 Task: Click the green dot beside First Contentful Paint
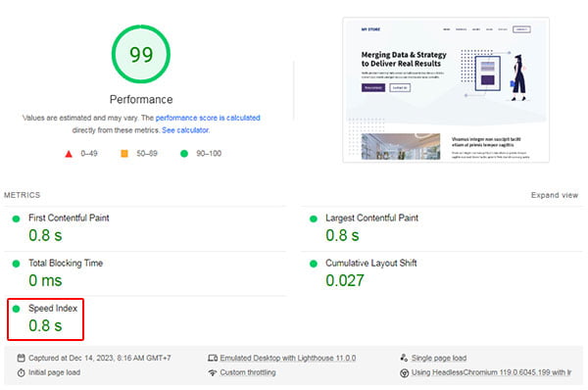(16, 219)
